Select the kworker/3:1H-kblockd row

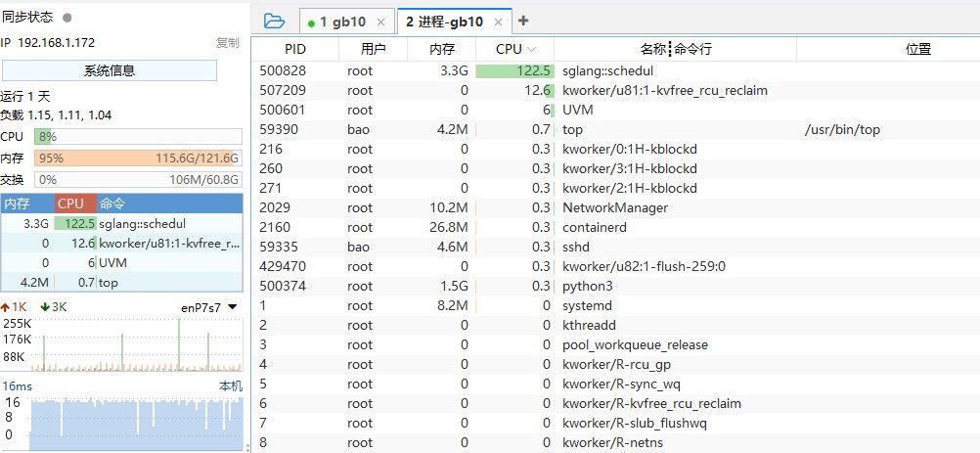615,168
